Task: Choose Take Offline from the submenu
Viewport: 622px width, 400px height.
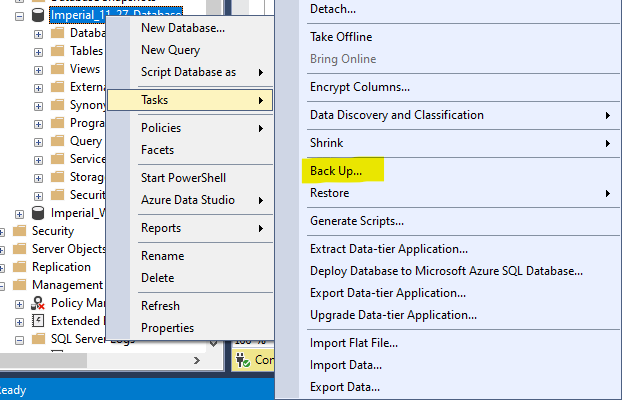Action: click(x=341, y=37)
